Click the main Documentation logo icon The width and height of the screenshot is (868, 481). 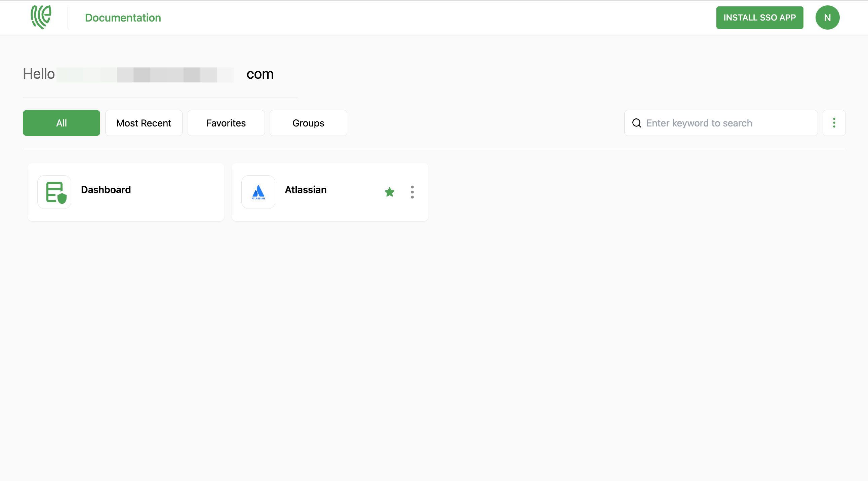tap(40, 17)
